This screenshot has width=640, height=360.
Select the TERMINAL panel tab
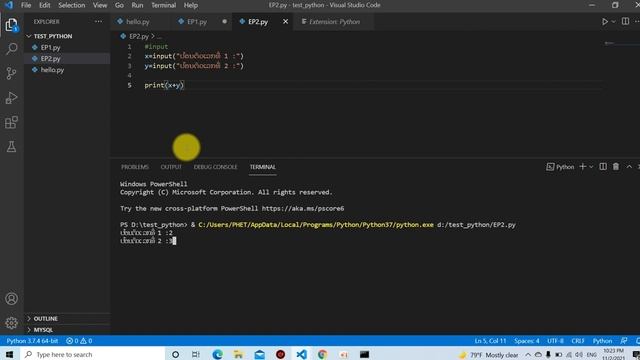click(262, 167)
